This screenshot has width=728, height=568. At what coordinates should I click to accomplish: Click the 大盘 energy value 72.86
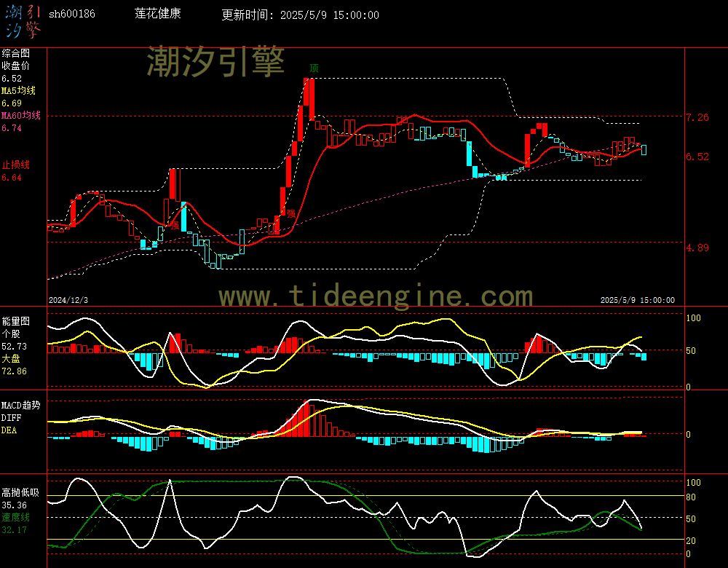(14, 371)
